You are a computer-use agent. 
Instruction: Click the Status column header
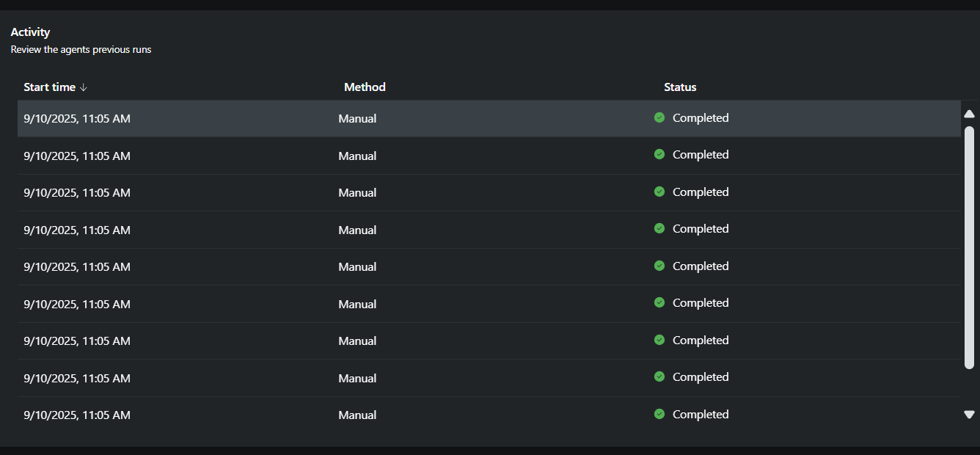pyautogui.click(x=680, y=87)
